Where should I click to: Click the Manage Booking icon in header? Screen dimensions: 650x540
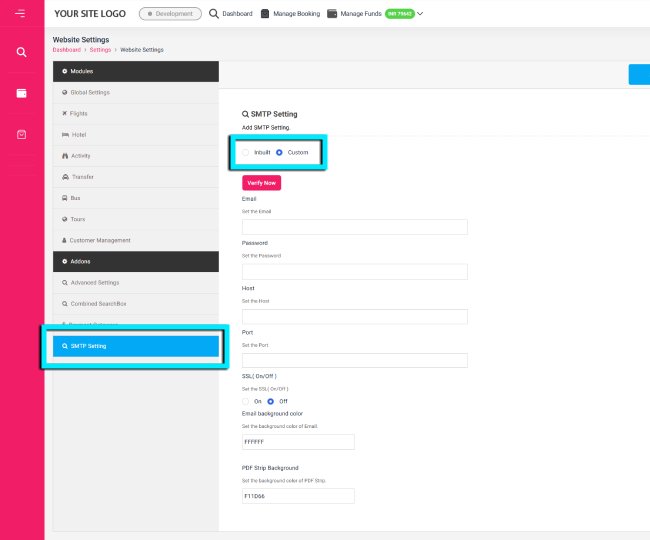(x=265, y=14)
